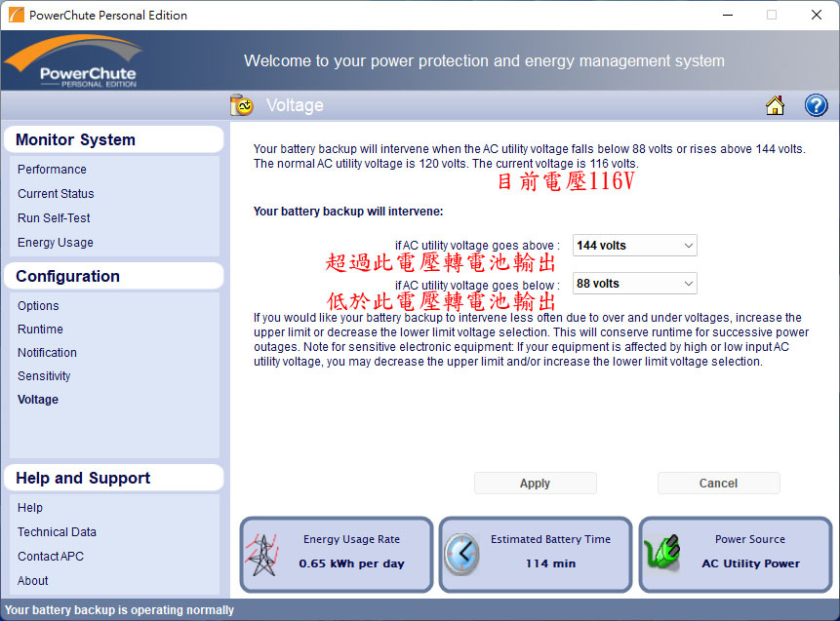Minimize the PowerChute window
The height and width of the screenshot is (621, 840).
click(x=728, y=15)
